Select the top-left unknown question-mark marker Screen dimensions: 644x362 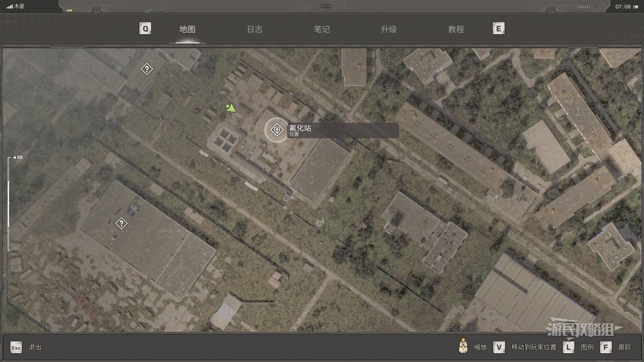pos(147,69)
